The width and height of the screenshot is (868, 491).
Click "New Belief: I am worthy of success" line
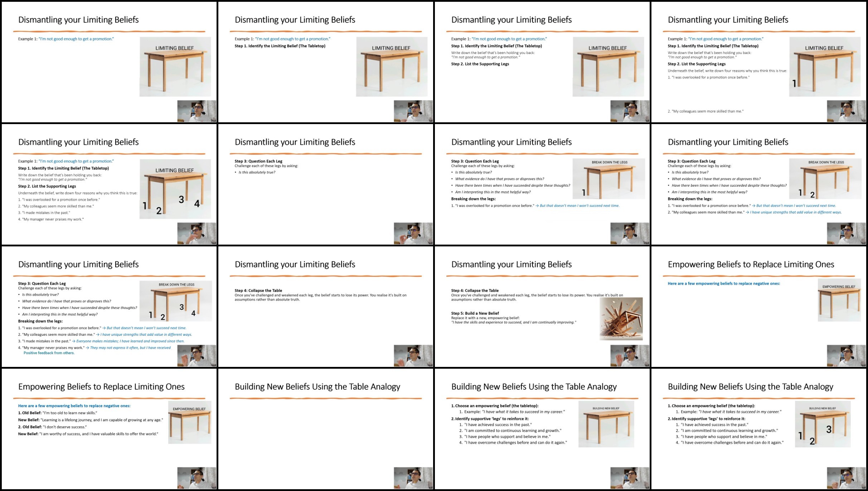coord(88,434)
